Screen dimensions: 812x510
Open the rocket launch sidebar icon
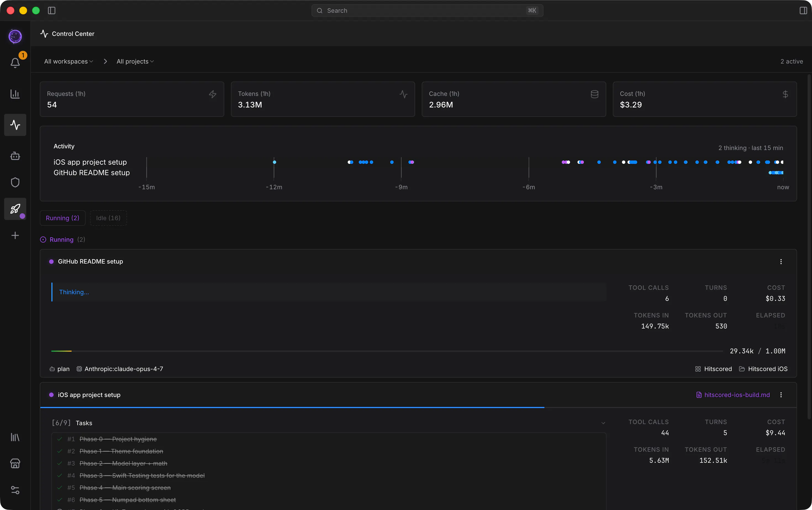(x=15, y=209)
